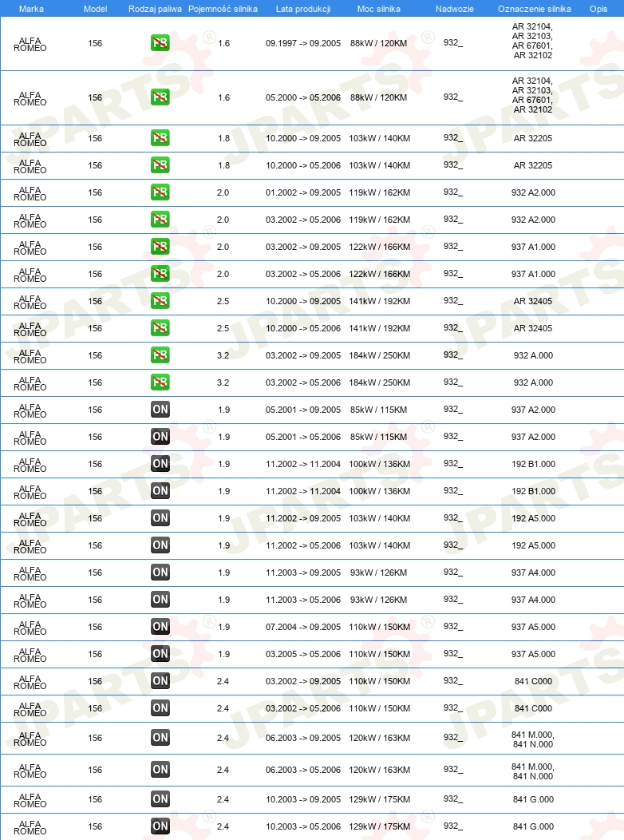This screenshot has width=624, height=840.
Task: Click engine code AR 32405 in 10.2000 -> 09.2005 row
Action: [x=533, y=301]
